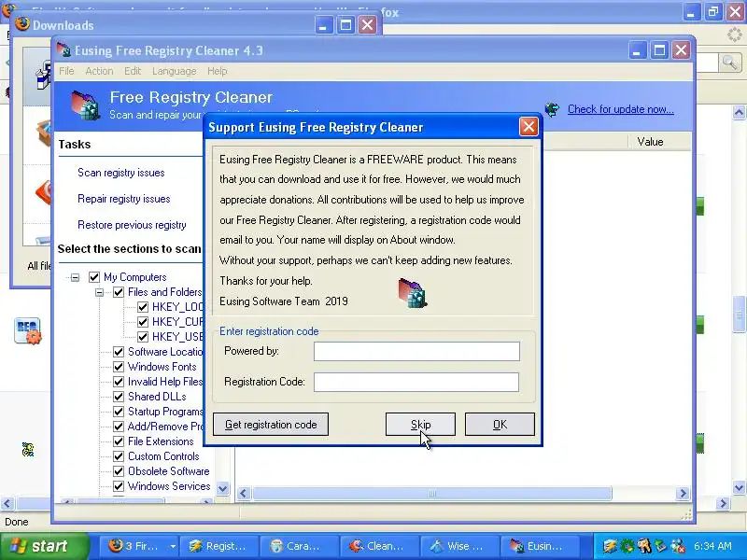Switch to the Regist... taskbar window

click(219, 546)
